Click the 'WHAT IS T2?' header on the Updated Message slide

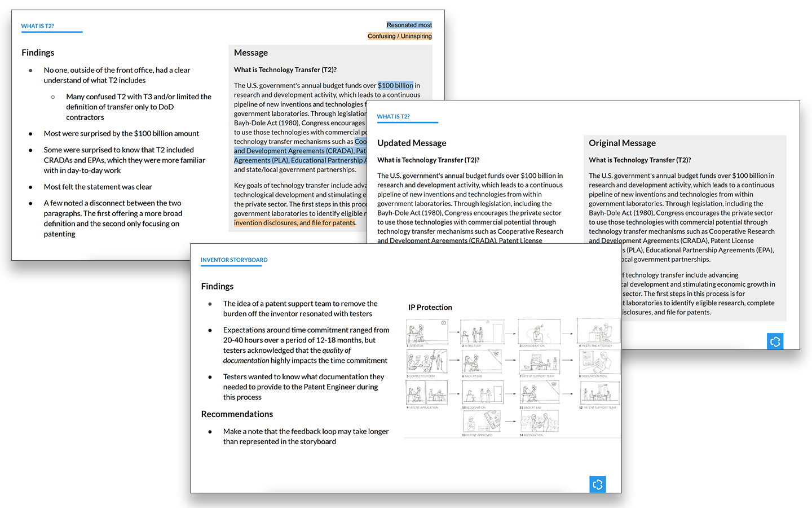(394, 116)
